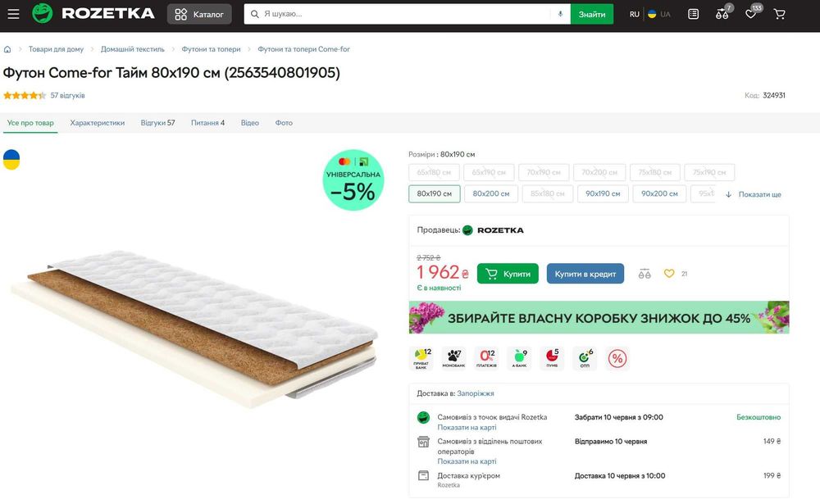This screenshot has width=820, height=504.
Task: Select the 80x200 см size option
Action: (490, 194)
